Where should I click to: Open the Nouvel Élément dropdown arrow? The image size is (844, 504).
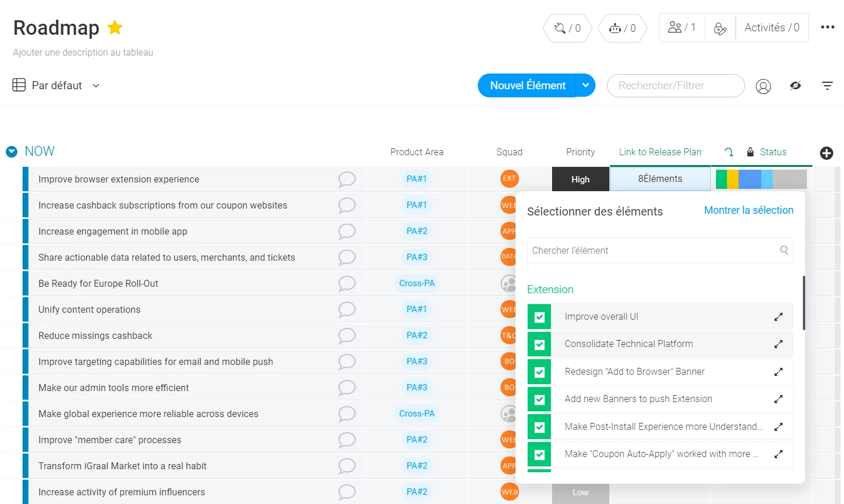tap(586, 85)
